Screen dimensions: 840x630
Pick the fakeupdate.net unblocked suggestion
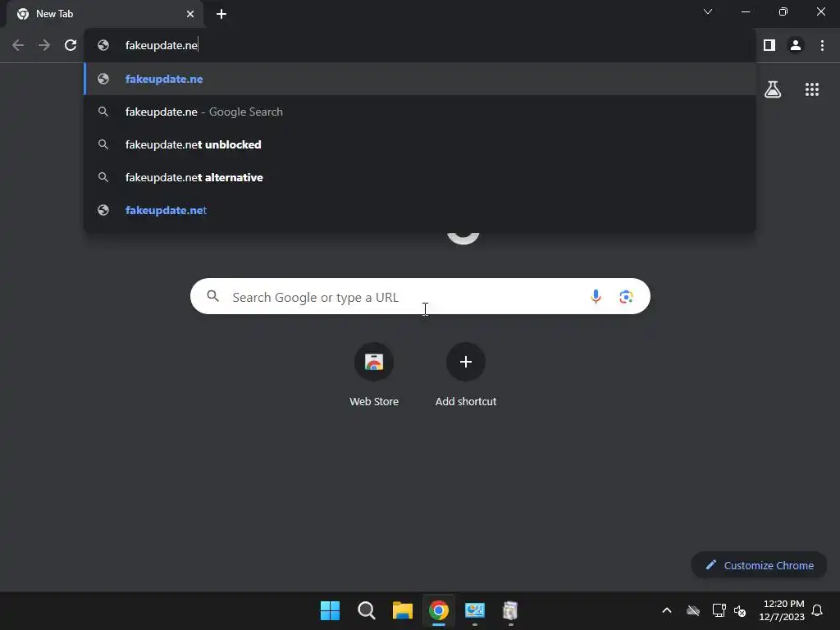(420, 144)
